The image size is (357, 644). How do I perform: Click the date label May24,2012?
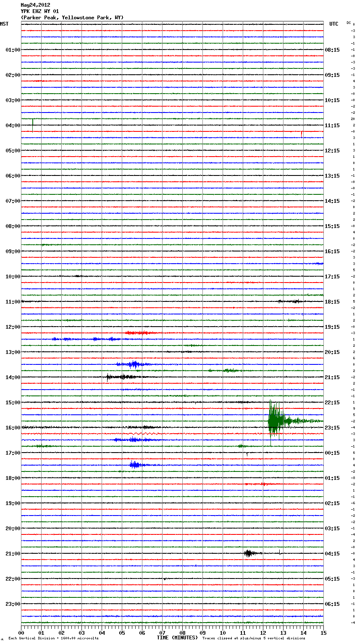[35, 5]
